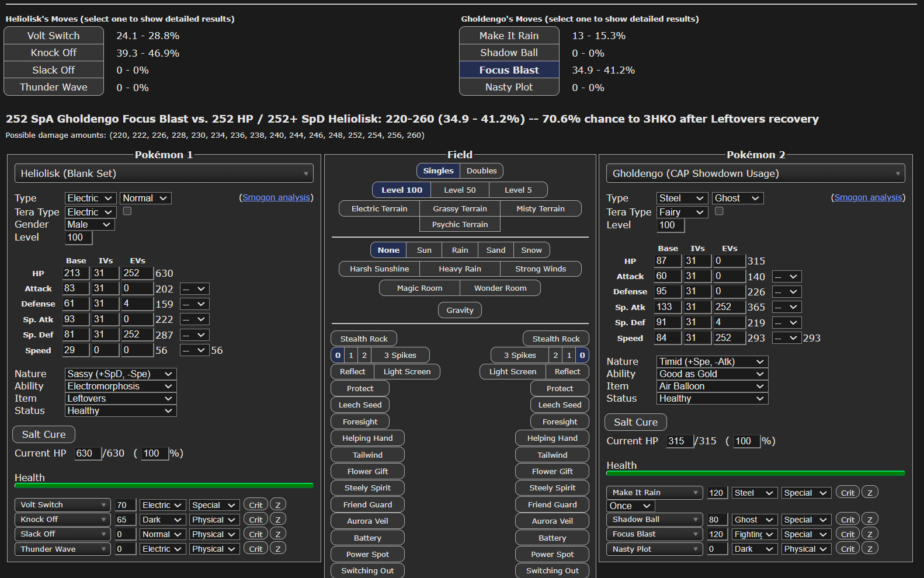Viewport: 924px width, 578px height.
Task: Toggle Stealth Rock on Heliolisk's side
Action: (x=364, y=339)
